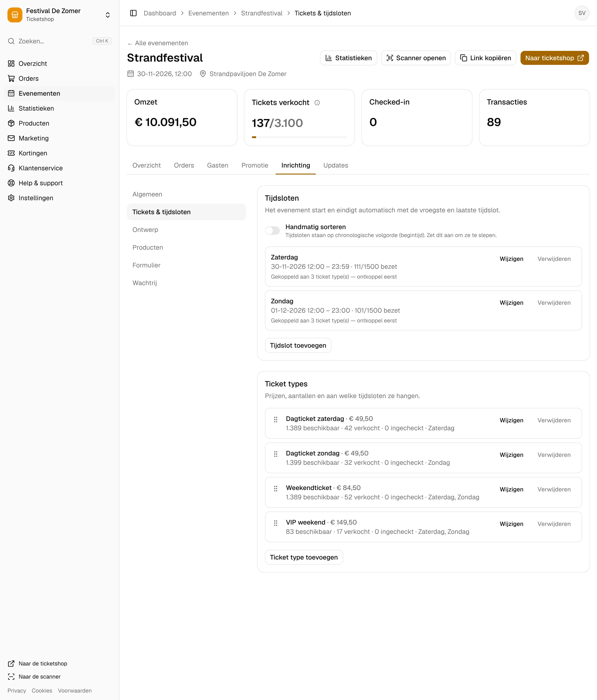Click Scanner openen button
597x700 pixels.
pyautogui.click(x=416, y=58)
